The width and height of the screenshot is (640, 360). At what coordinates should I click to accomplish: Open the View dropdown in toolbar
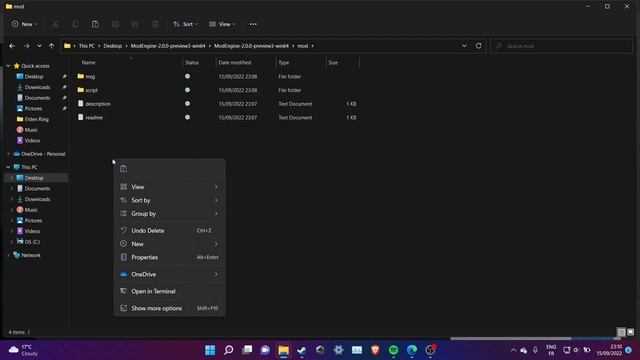click(222, 24)
